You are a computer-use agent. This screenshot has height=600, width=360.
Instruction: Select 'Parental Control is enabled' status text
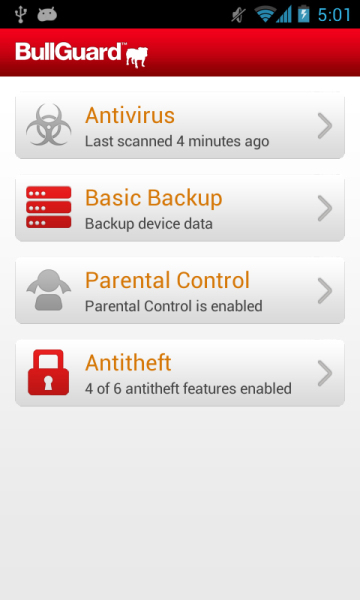174,306
